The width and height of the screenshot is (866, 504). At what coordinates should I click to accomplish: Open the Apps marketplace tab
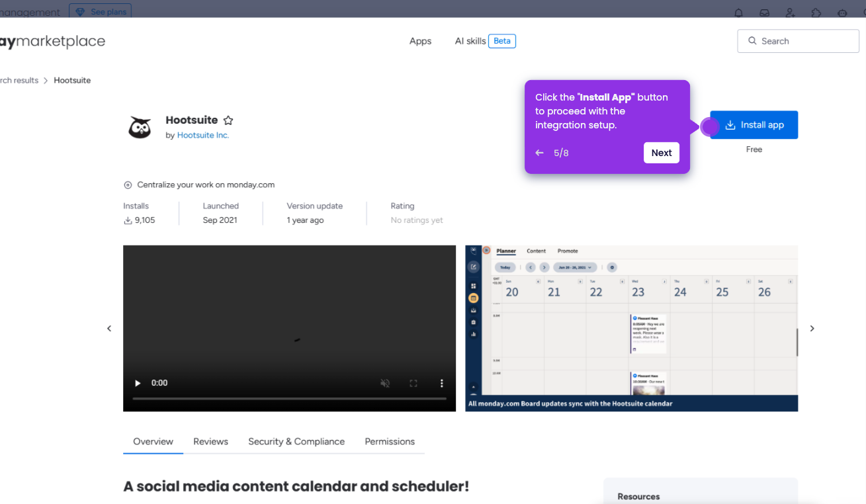420,41
